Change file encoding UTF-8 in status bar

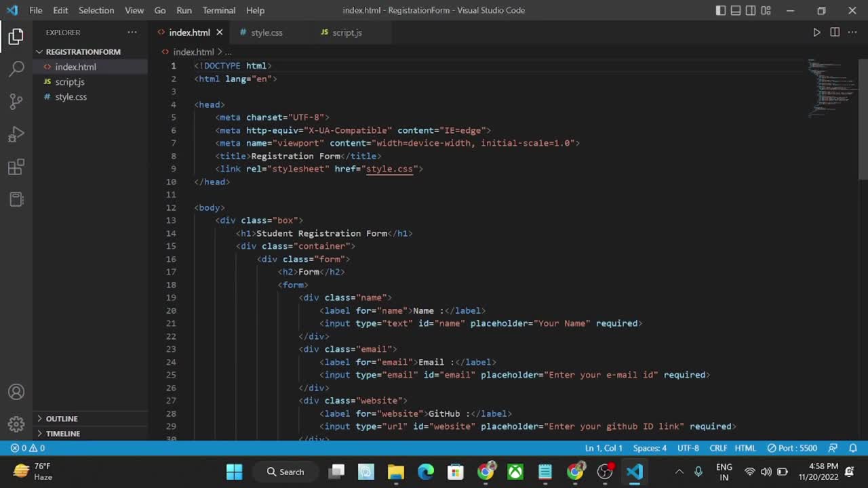coord(688,448)
